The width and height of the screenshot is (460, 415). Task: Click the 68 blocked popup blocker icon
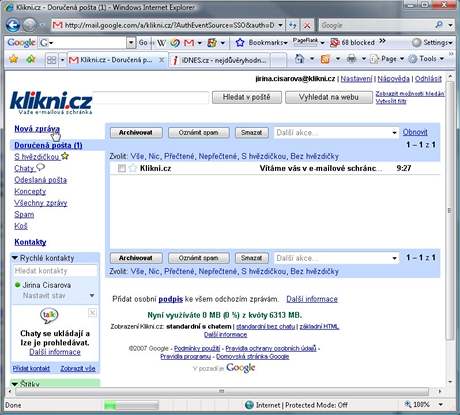point(334,43)
